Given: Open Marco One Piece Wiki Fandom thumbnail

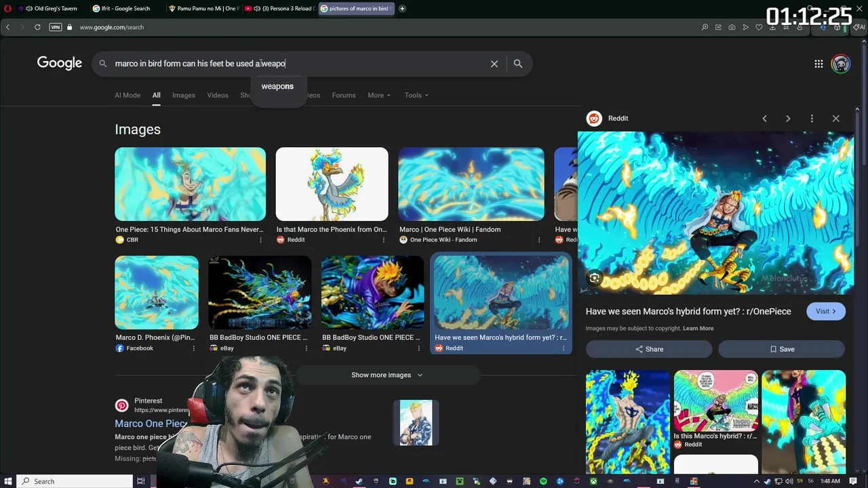Looking at the screenshot, I should pyautogui.click(x=471, y=184).
